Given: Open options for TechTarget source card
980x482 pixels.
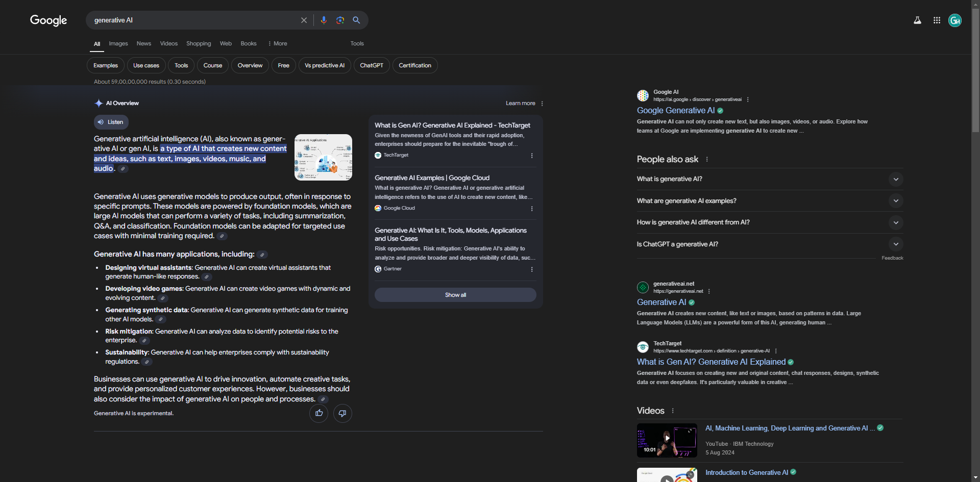Looking at the screenshot, I should point(532,156).
